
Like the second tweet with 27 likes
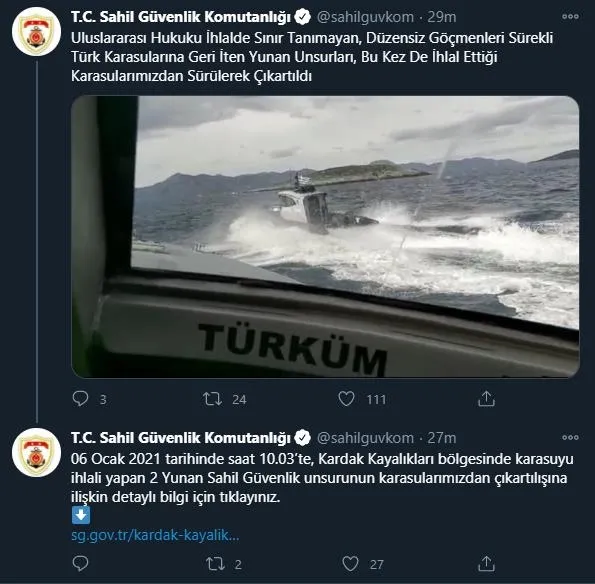click(350, 564)
